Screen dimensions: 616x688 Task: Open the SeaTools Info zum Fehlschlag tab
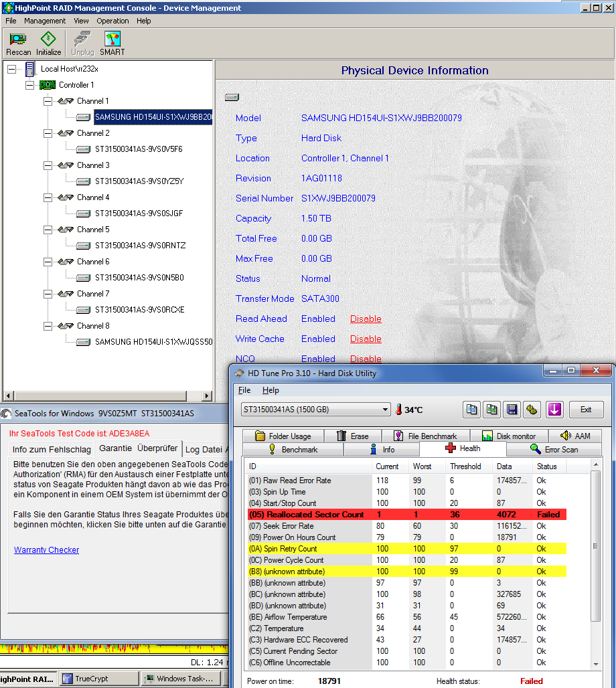[52, 449]
